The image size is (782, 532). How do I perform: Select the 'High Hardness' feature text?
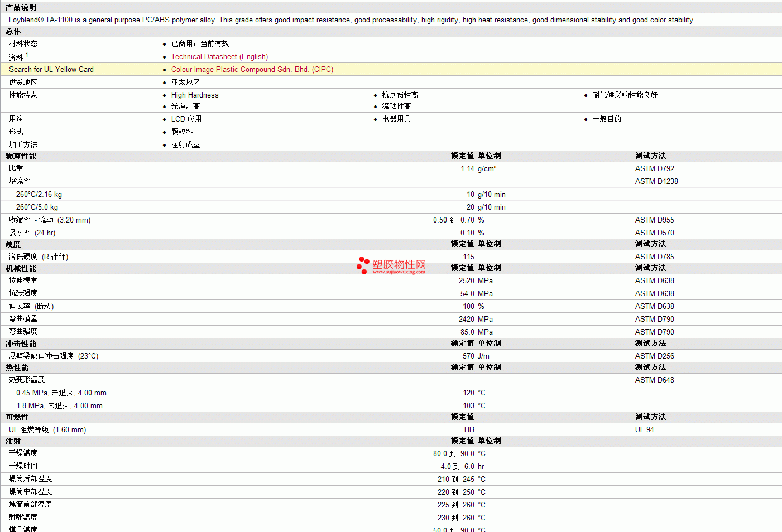tap(195, 95)
